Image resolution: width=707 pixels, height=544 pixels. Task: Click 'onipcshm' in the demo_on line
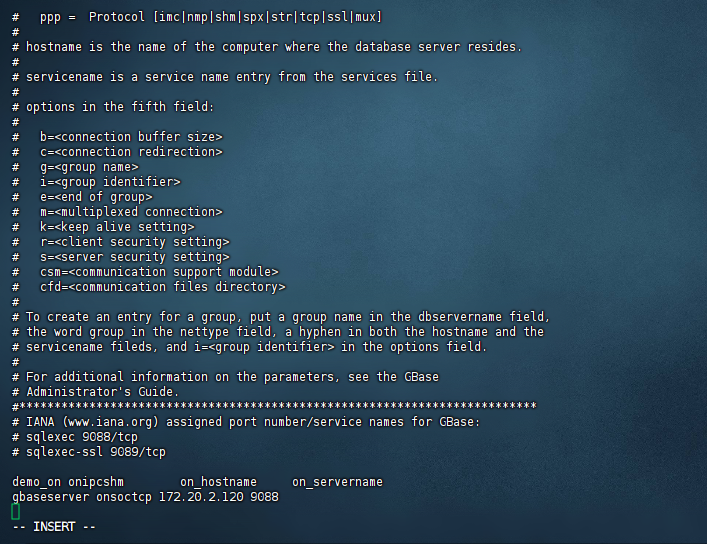point(97,481)
